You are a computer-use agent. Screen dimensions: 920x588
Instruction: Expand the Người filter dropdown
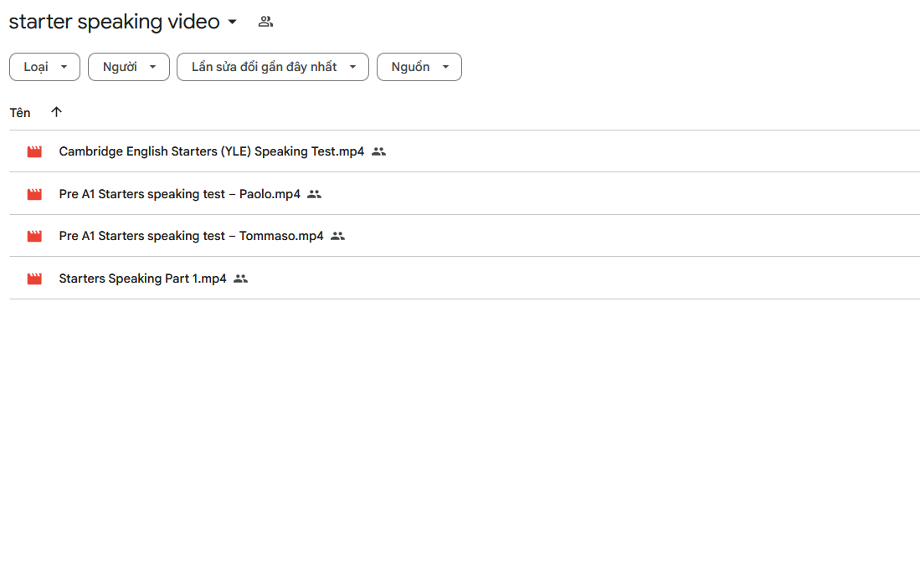[x=129, y=67]
